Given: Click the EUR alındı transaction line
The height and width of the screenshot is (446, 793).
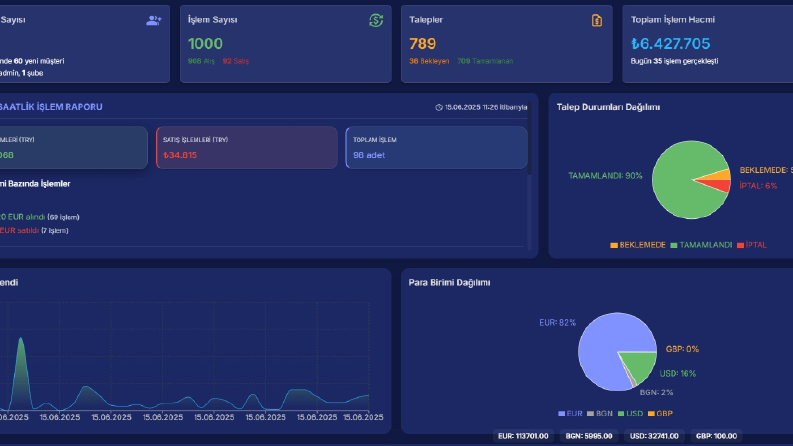Looking at the screenshot, I should pos(39,217).
